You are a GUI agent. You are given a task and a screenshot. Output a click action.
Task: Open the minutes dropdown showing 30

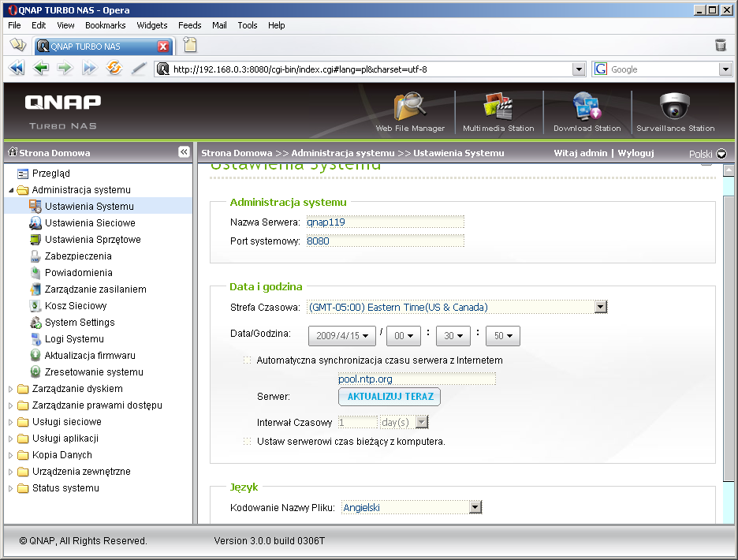[453, 336]
